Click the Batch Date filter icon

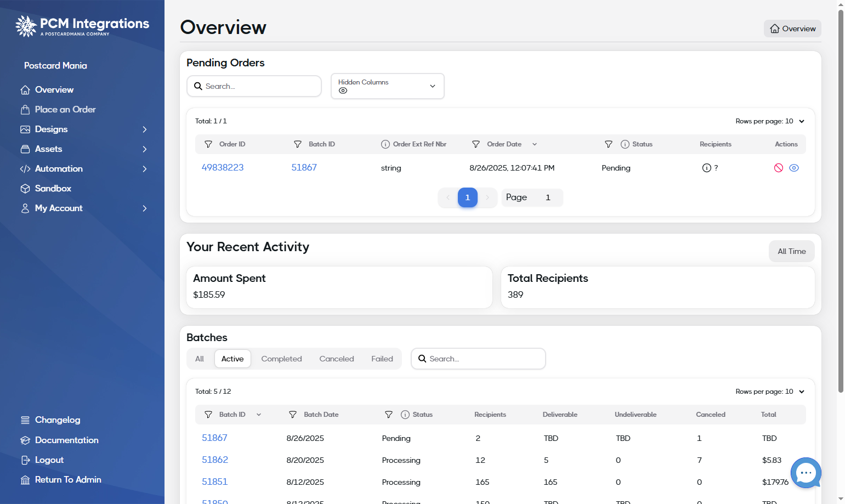pyautogui.click(x=293, y=415)
